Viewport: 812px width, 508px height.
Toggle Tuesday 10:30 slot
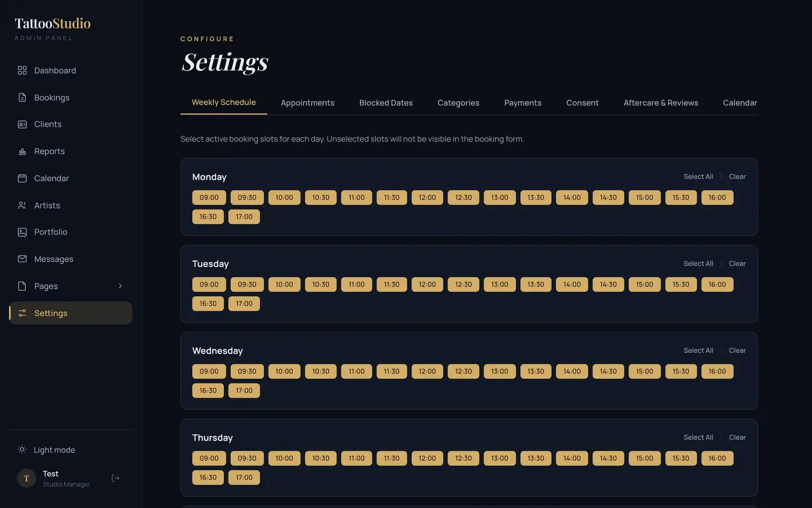click(x=321, y=284)
